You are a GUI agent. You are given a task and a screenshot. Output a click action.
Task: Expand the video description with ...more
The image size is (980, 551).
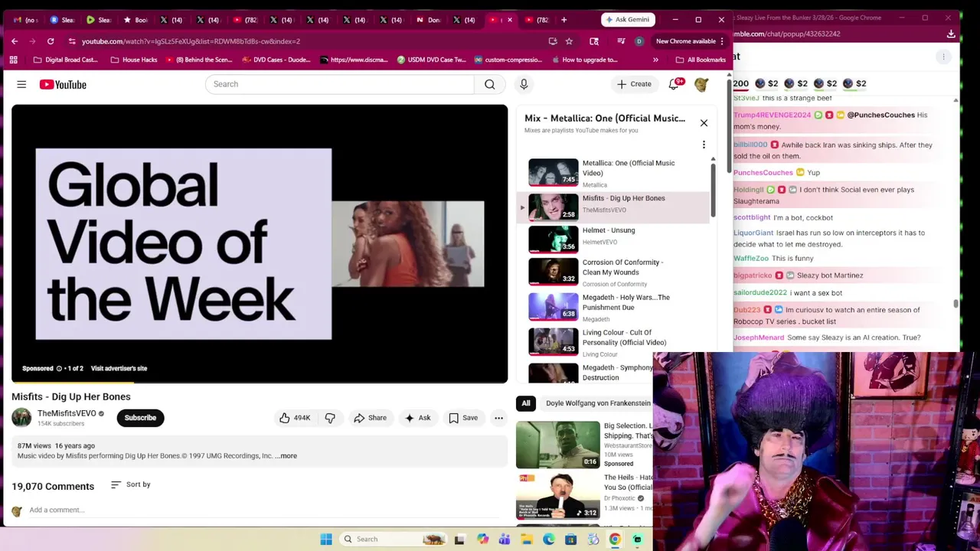[x=286, y=456]
